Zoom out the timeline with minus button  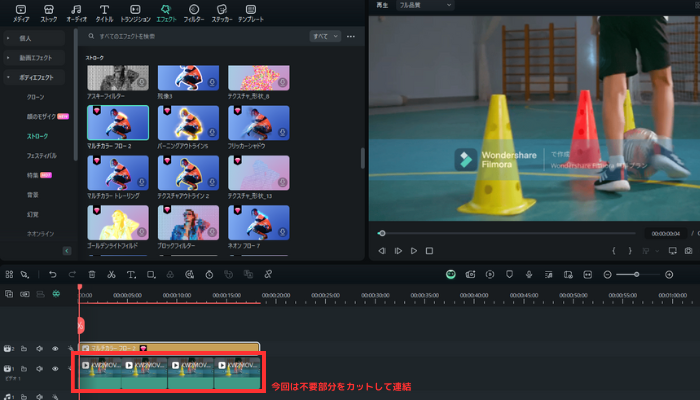point(607,275)
